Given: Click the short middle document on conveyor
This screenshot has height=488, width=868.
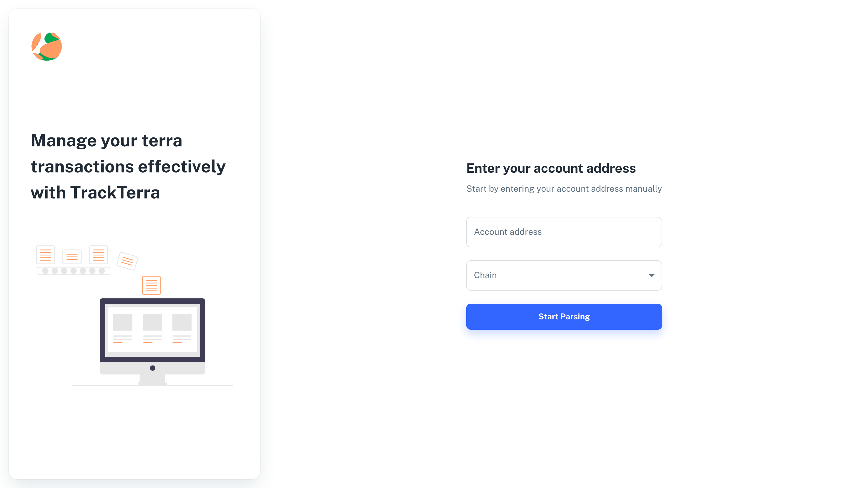Looking at the screenshot, I should point(72,257).
